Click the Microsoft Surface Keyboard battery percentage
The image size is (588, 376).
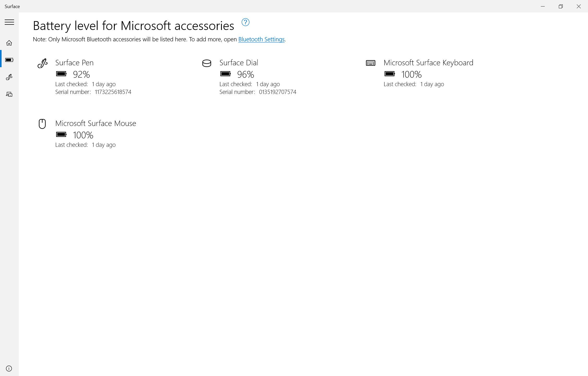(411, 75)
